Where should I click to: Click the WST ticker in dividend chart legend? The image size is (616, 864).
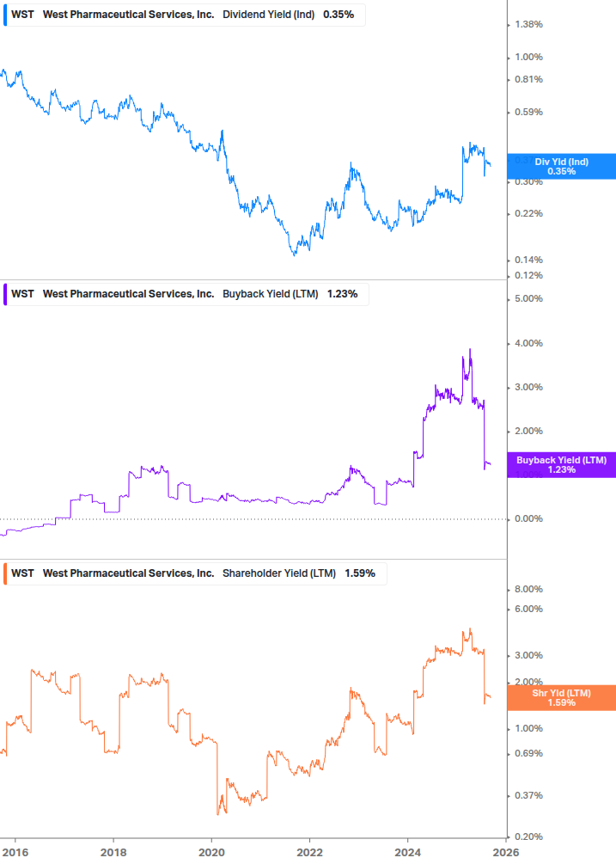pyautogui.click(x=22, y=15)
